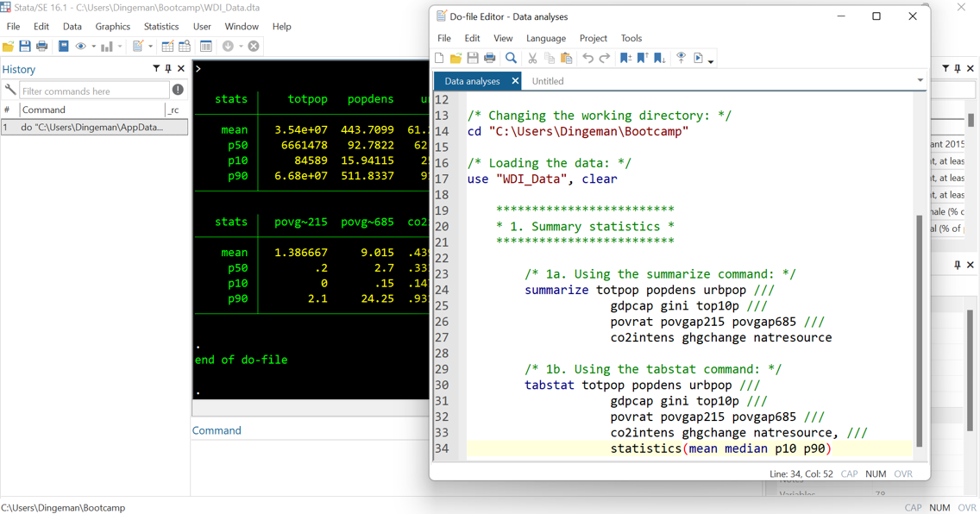The height and width of the screenshot is (514, 980).
Task: Open the Statistics menu
Action: [160, 26]
